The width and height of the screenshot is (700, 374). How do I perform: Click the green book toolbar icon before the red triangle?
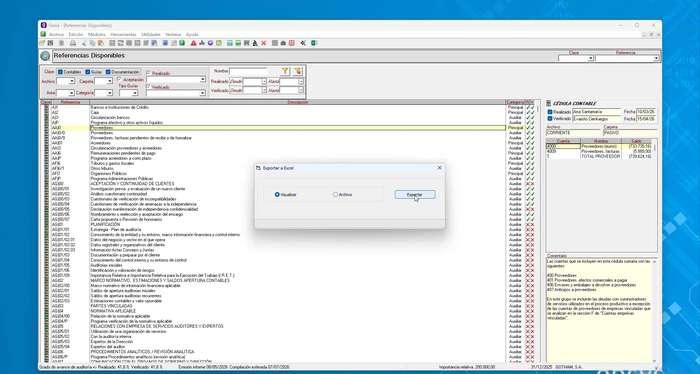182,43
